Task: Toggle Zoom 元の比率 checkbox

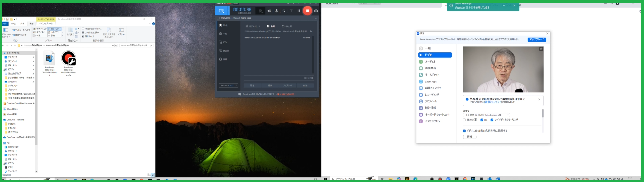Action: pos(464,120)
